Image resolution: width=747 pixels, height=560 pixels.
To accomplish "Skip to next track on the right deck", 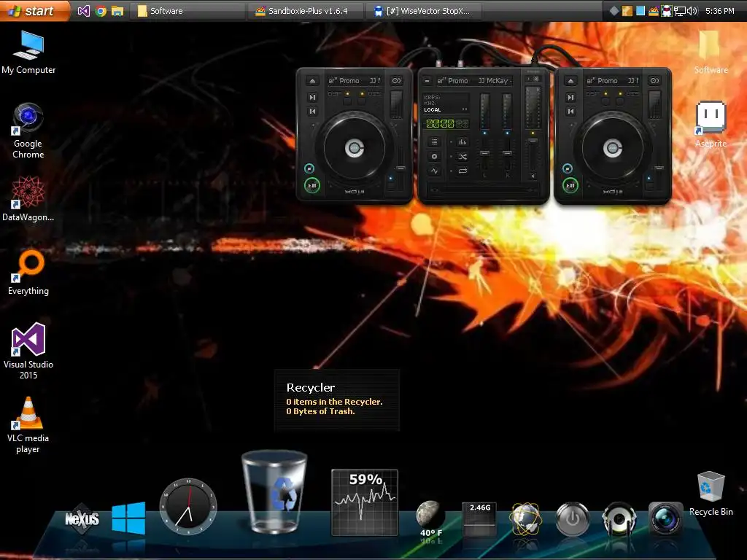I will [x=570, y=97].
